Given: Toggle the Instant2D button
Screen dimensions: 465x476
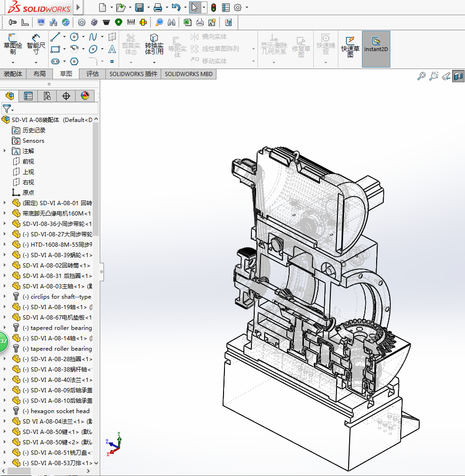Looking at the screenshot, I should click(376, 45).
